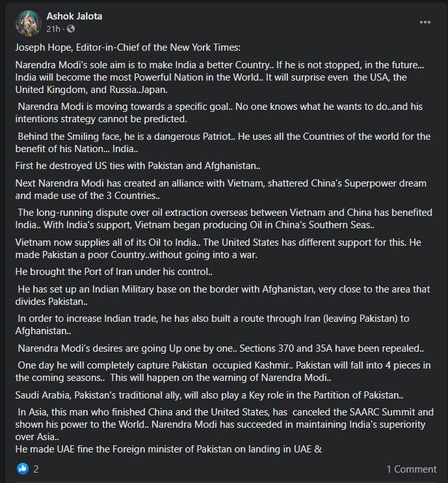Click the Ashok Jalota author name

click(74, 16)
